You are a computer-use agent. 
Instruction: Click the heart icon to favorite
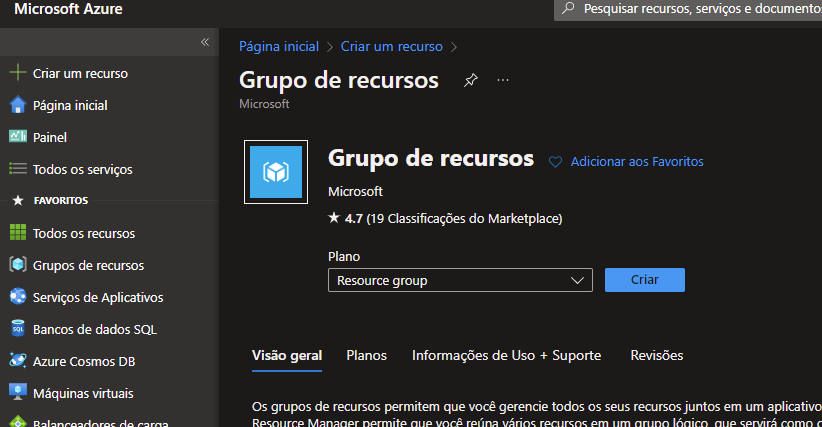coord(555,162)
